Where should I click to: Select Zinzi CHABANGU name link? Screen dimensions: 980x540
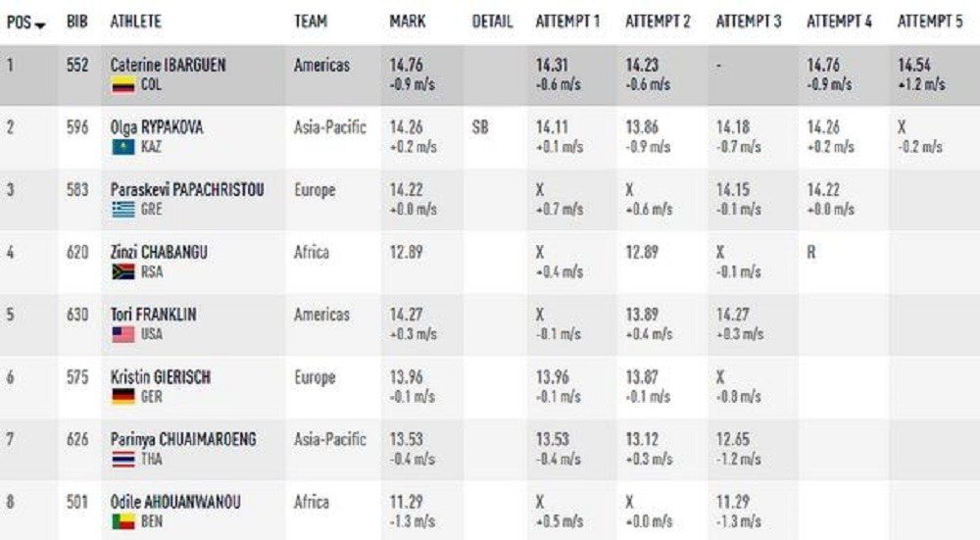tap(159, 253)
